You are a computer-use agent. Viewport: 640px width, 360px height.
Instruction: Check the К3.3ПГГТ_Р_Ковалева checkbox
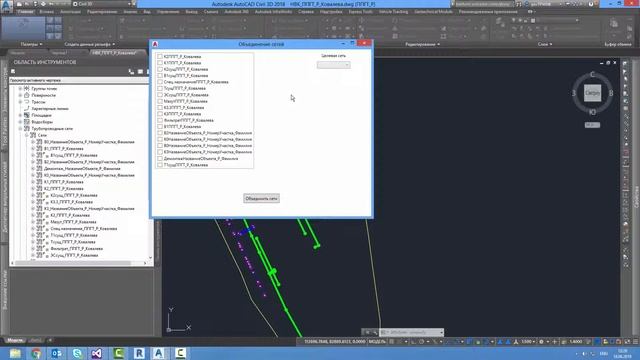click(x=160, y=107)
